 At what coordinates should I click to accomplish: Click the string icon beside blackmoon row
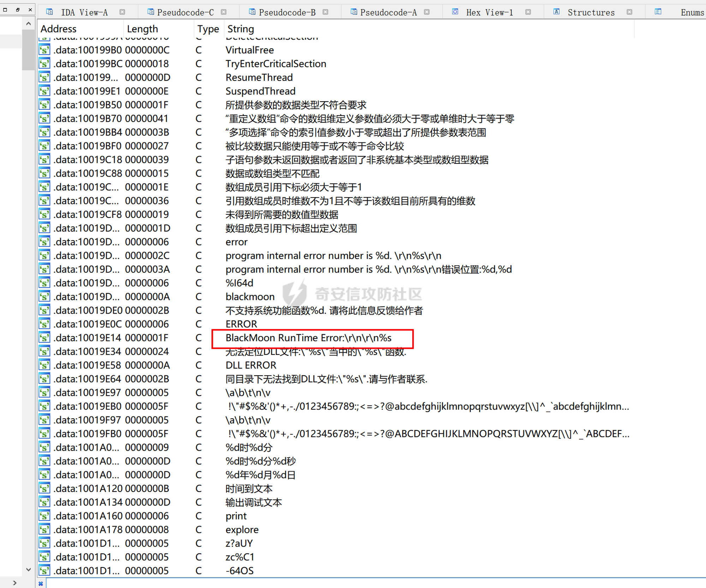click(44, 297)
